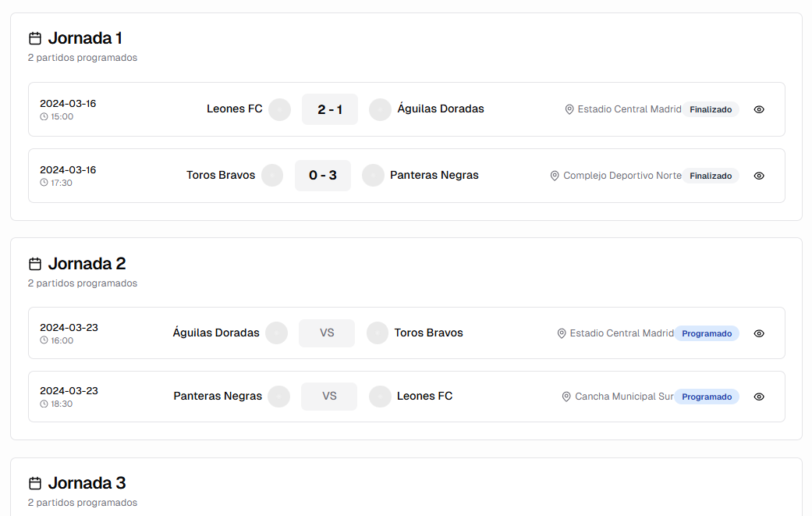
Task: Show details of the Panteras Negras vs Leones match
Action: (x=758, y=397)
